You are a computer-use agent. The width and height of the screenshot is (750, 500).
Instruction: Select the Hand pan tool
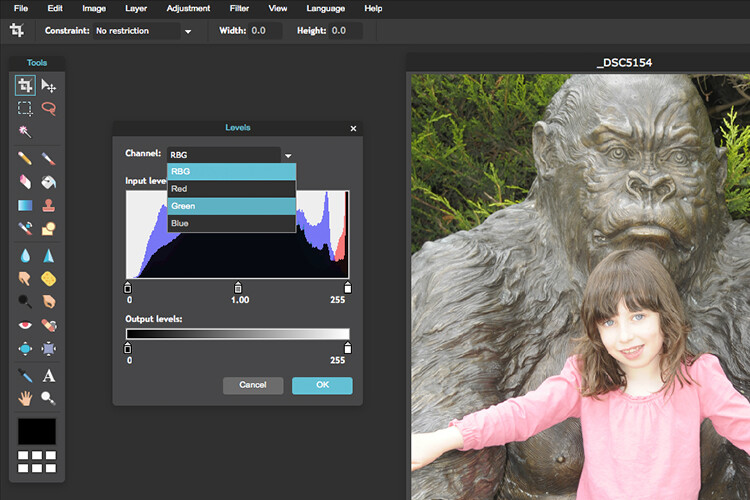[x=25, y=398]
